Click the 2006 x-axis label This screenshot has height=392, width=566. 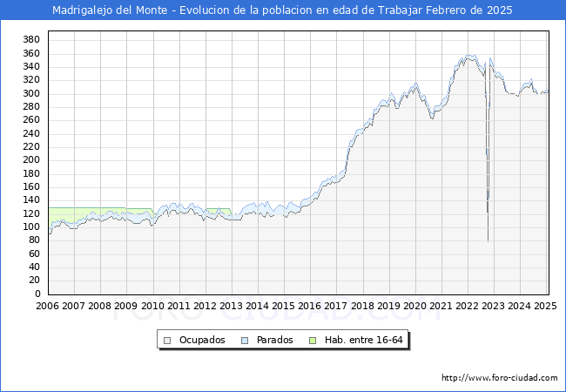click(x=47, y=306)
